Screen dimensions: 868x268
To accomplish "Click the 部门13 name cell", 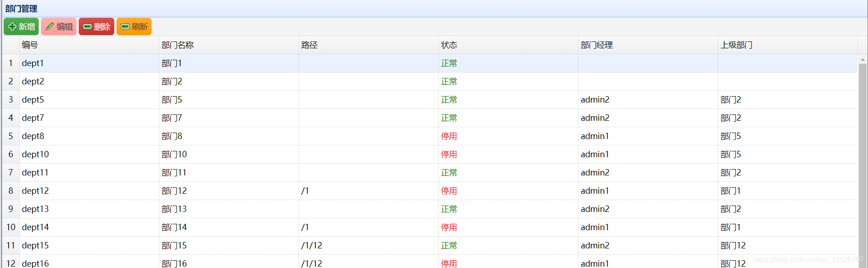I will (229, 209).
